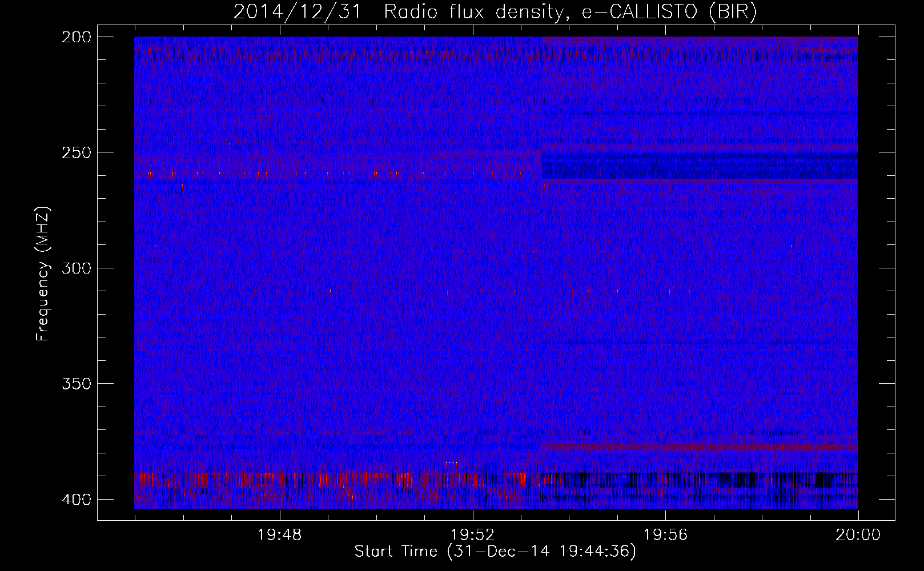Select the "Frequency (MHZ)" y-axis label
The width and height of the screenshot is (924, 571).
43,274
